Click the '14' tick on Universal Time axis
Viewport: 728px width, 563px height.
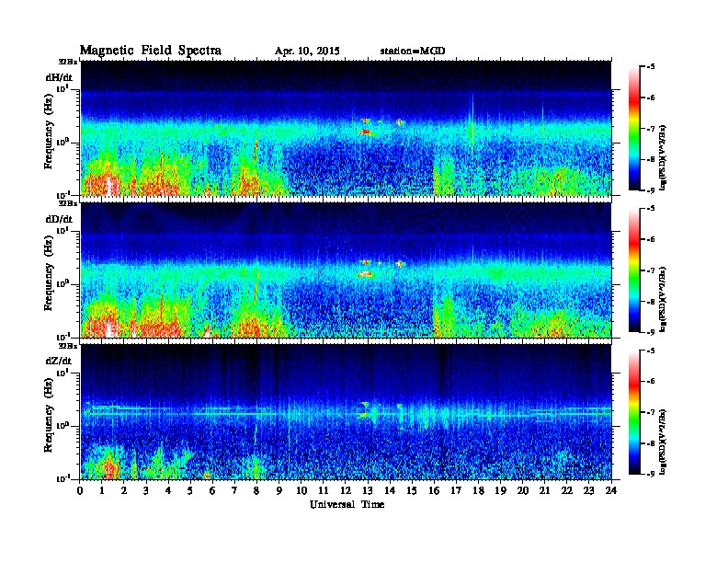point(390,490)
